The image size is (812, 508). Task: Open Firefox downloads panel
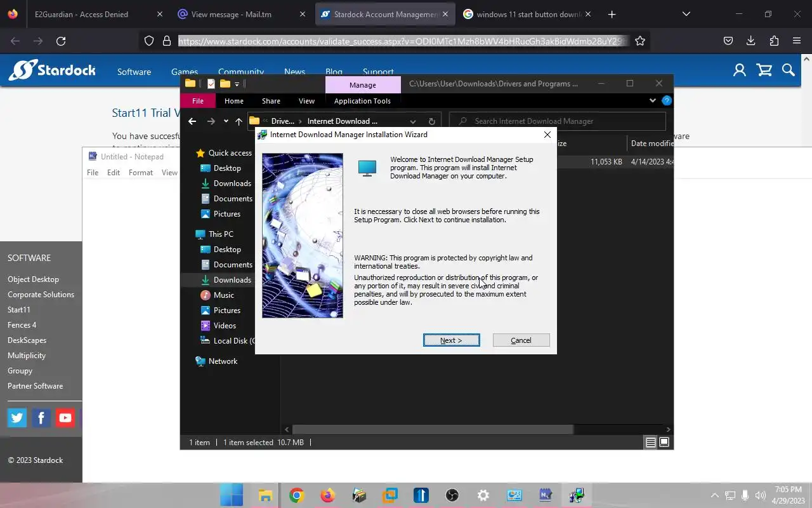[751, 41]
